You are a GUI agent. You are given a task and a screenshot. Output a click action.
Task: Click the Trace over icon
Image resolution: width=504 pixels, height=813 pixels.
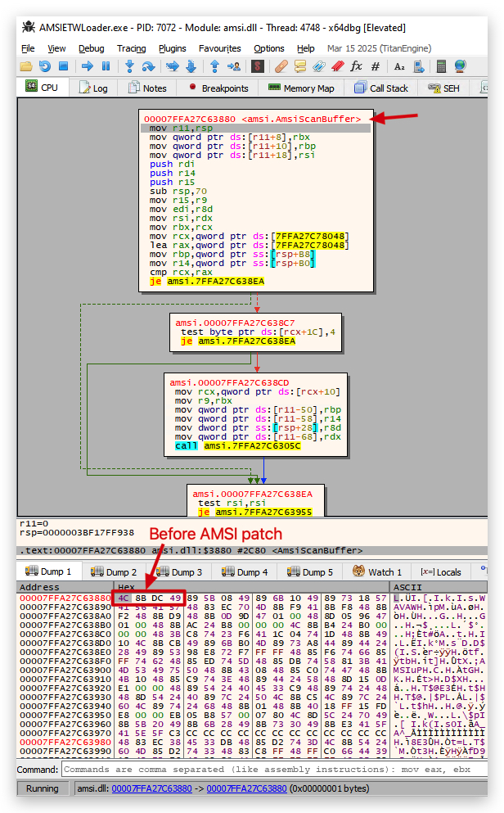tap(191, 66)
